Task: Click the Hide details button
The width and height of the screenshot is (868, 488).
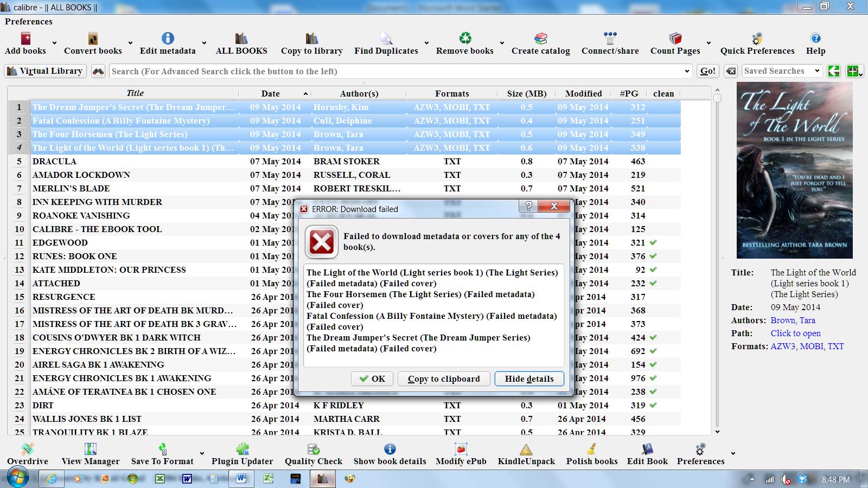Action: (x=529, y=379)
